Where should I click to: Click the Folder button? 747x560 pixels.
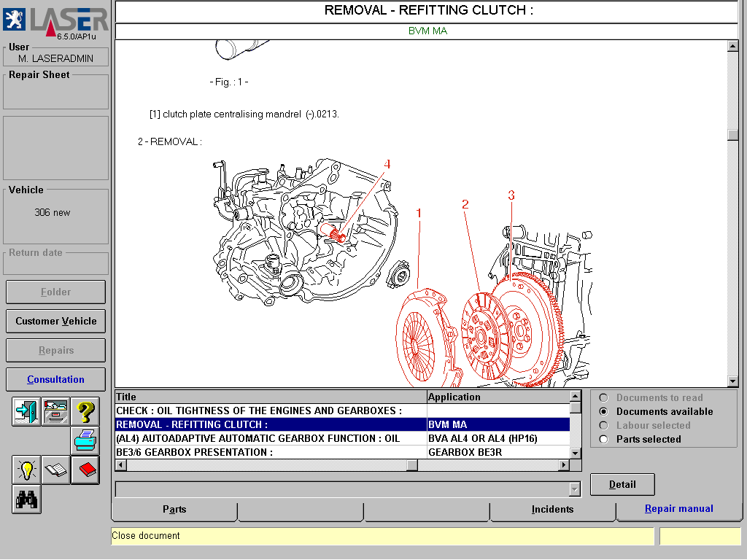pyautogui.click(x=55, y=292)
